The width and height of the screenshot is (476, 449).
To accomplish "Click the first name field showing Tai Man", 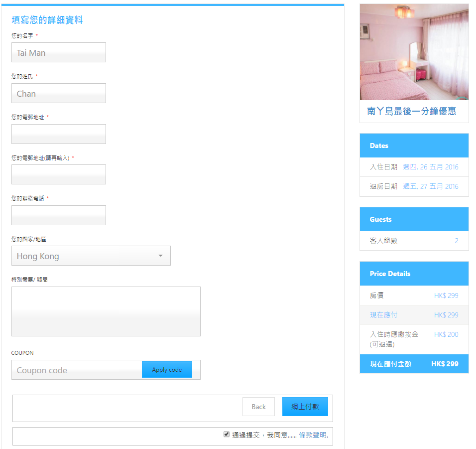I will (58, 52).
